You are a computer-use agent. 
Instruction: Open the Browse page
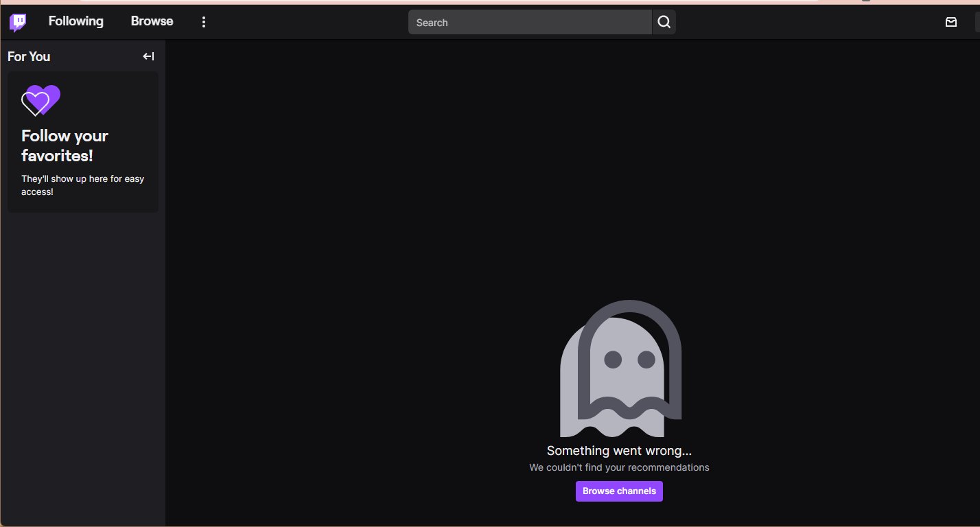point(152,21)
